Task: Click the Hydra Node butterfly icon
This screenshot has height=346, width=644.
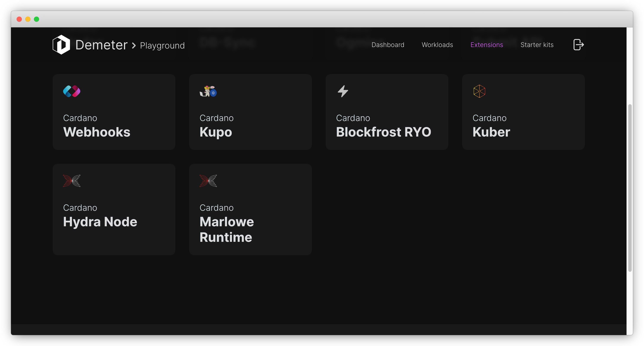Action: (x=72, y=181)
